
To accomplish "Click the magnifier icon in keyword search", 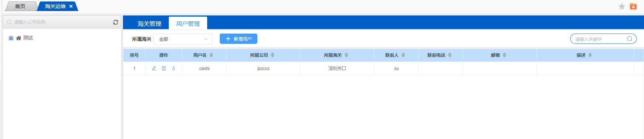I will (x=630, y=39).
